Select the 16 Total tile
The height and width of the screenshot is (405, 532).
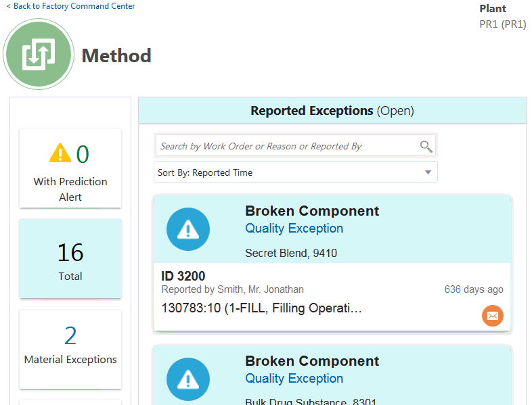pyautogui.click(x=70, y=259)
